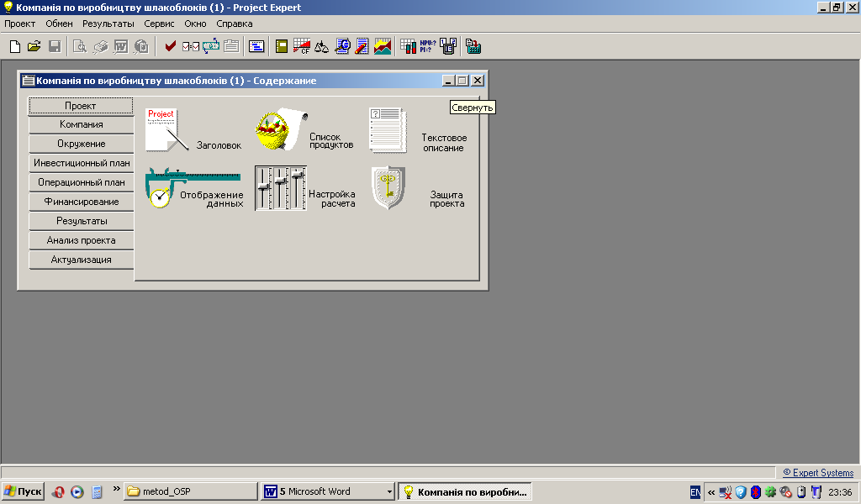Open the Заголовок project icon

pos(167,130)
